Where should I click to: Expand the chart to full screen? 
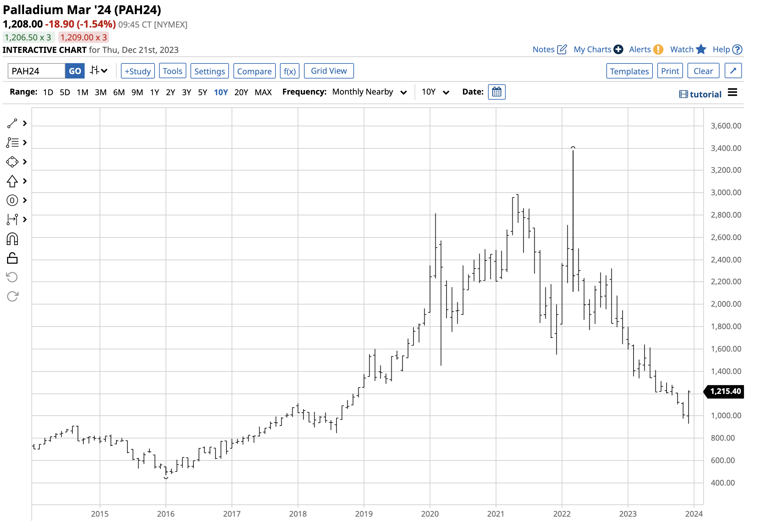coord(733,71)
